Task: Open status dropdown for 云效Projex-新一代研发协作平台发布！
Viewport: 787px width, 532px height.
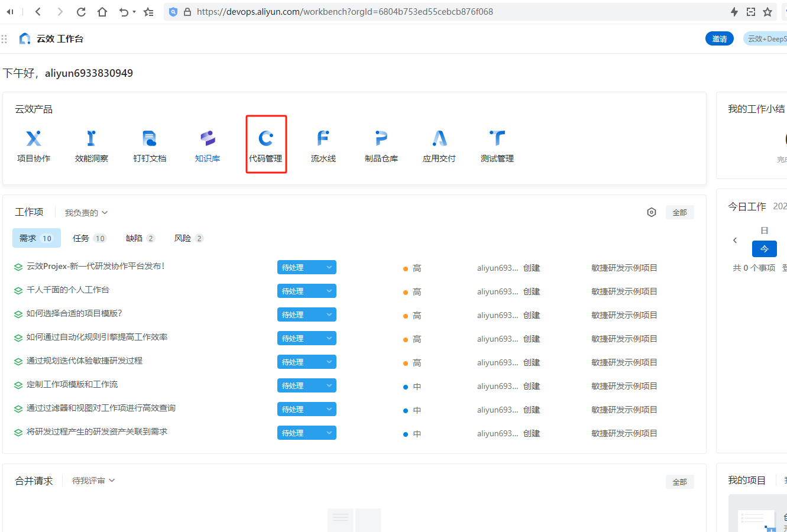Action: pos(306,267)
